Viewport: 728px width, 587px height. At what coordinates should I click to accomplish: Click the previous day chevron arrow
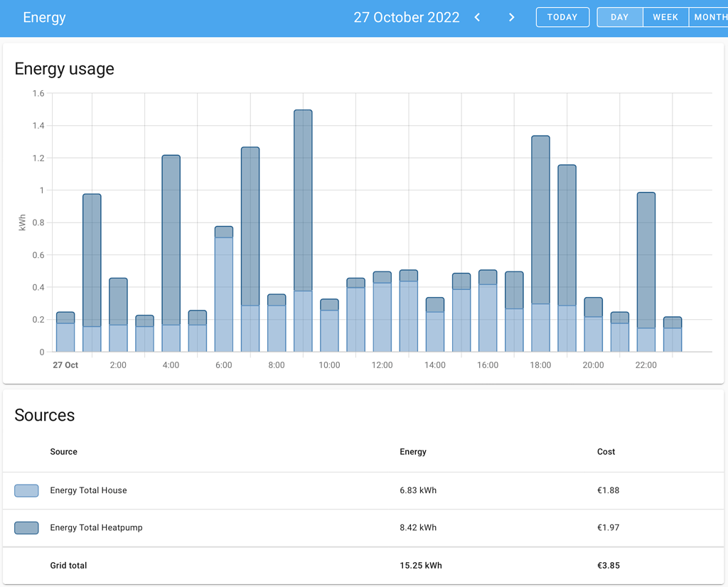[477, 17]
